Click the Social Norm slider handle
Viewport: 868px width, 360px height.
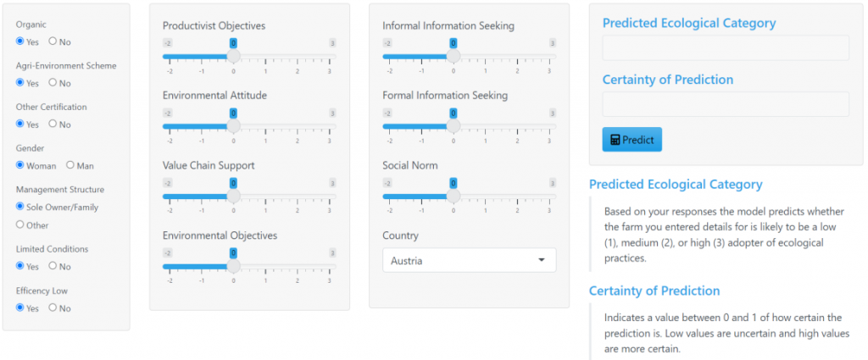point(453,196)
